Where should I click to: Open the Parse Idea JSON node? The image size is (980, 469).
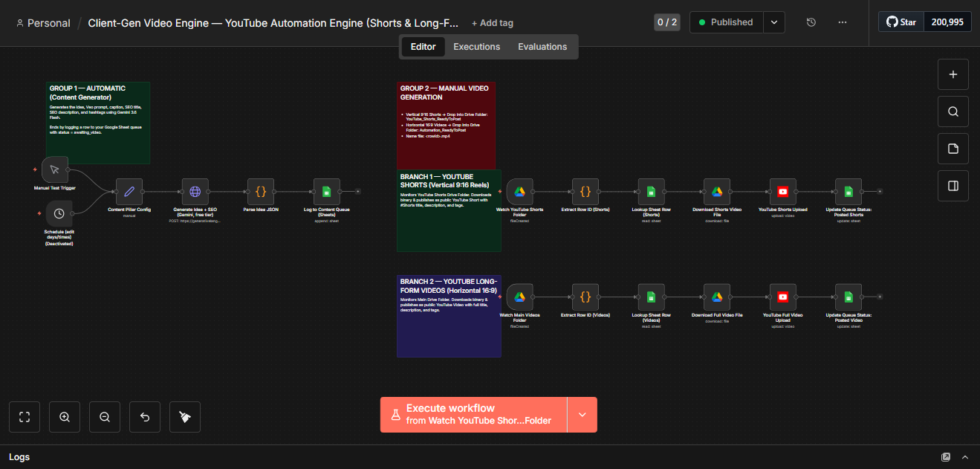coord(261,192)
